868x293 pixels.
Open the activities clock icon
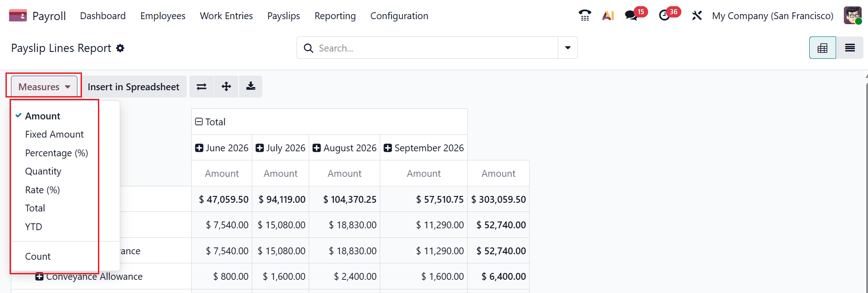click(x=664, y=15)
